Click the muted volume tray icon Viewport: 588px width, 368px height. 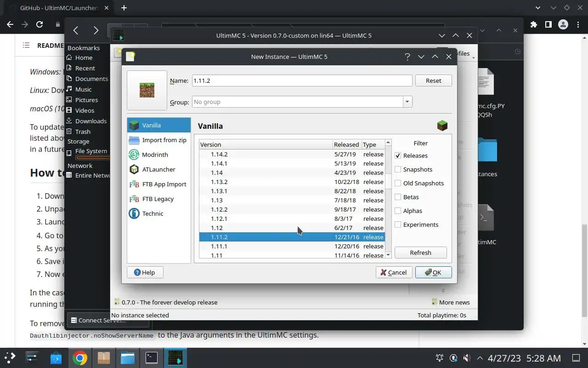tap(467, 358)
